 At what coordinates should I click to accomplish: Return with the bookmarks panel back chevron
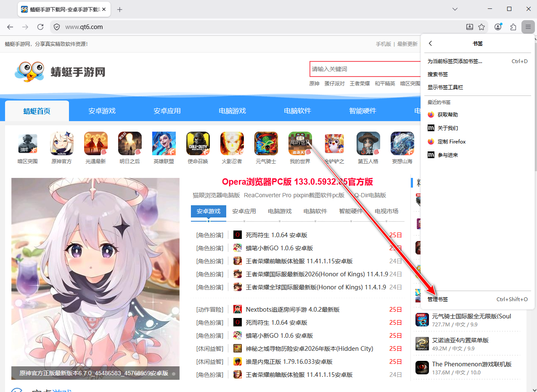[x=430, y=43]
